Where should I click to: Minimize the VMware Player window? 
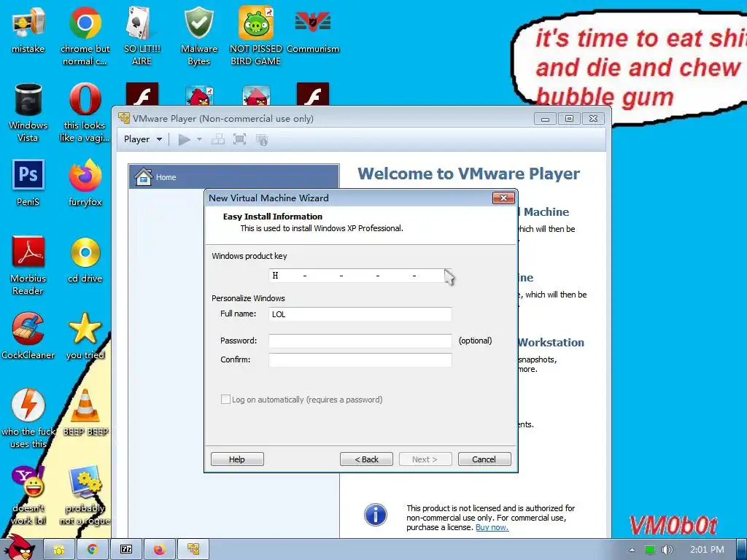tap(546, 118)
